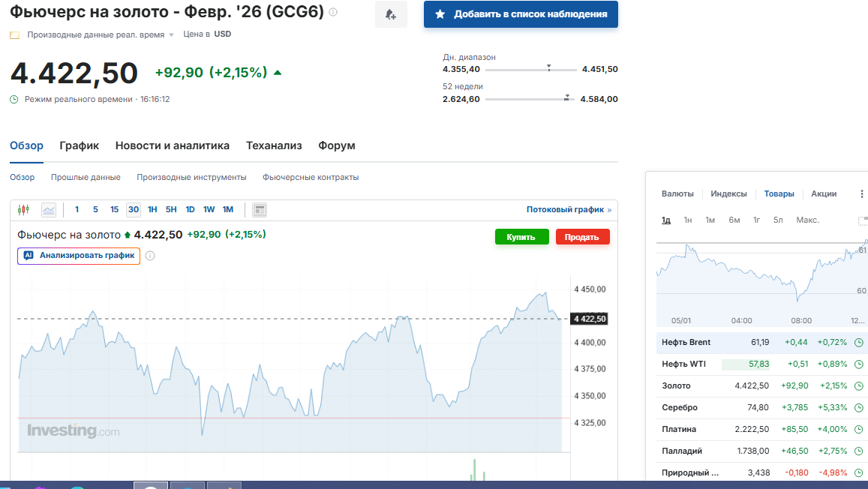The image size is (868, 489).
Task: Click the clock icon in Золото row
Action: tap(858, 385)
